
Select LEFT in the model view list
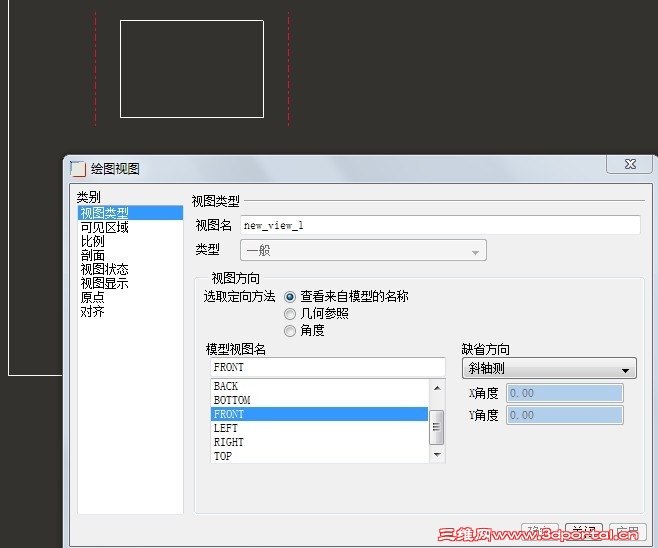(319, 428)
